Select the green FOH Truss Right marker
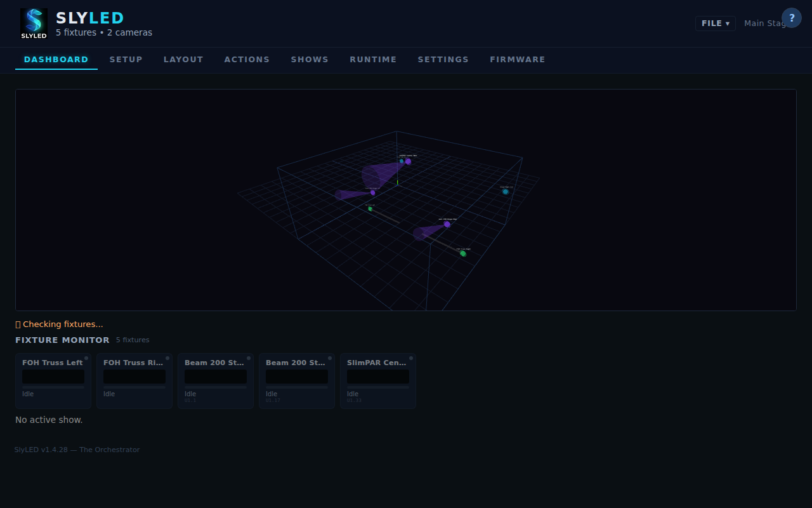The image size is (812, 508). click(463, 253)
